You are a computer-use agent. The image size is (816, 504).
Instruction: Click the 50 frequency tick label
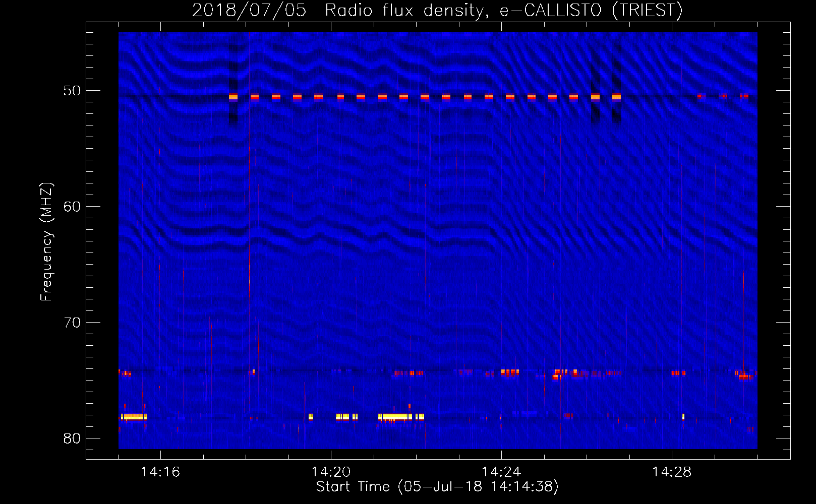pos(72,91)
